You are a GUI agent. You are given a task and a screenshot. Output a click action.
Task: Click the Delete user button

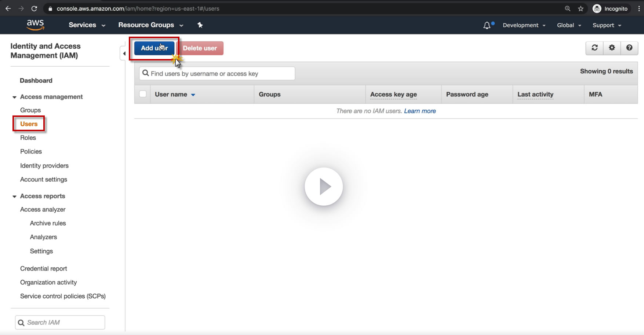tap(200, 48)
